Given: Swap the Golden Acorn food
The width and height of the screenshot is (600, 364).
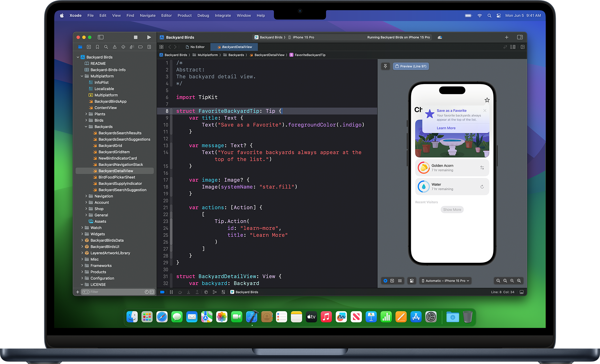Looking at the screenshot, I should click(x=482, y=168).
